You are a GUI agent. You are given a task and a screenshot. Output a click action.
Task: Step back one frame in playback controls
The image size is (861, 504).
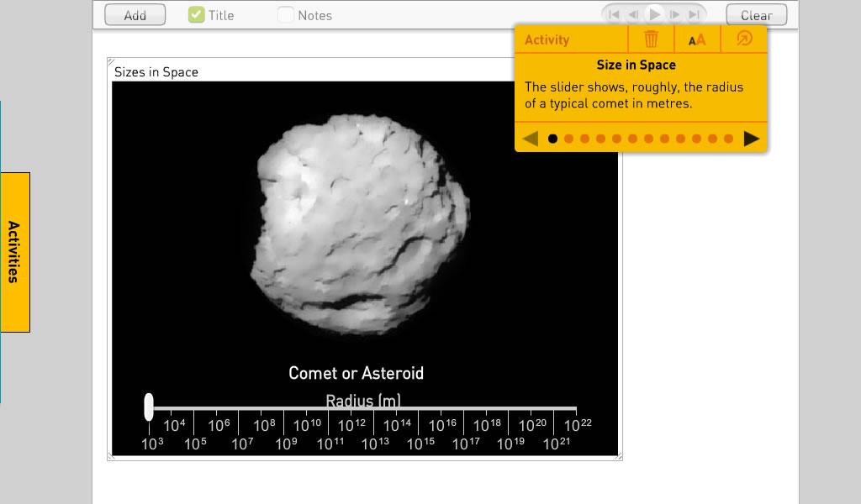click(x=633, y=14)
